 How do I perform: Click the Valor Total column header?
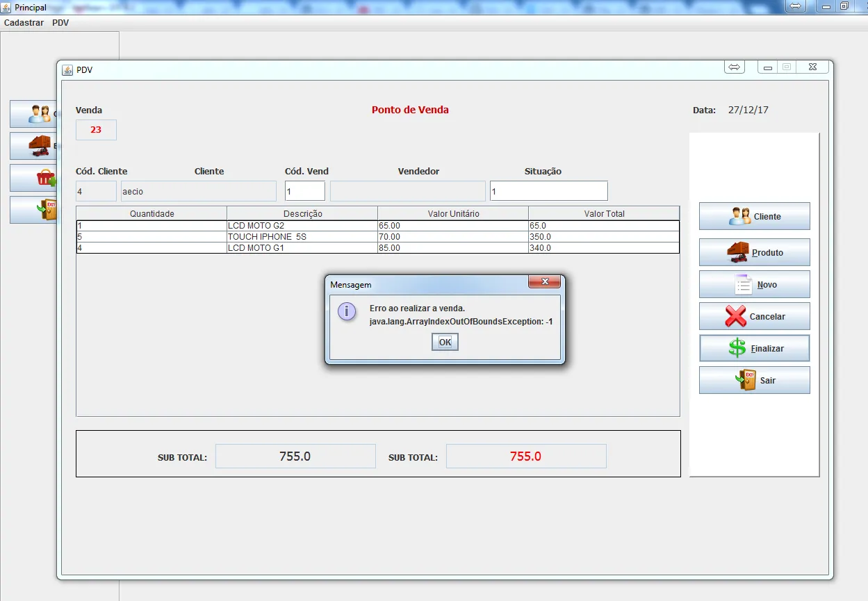point(603,213)
